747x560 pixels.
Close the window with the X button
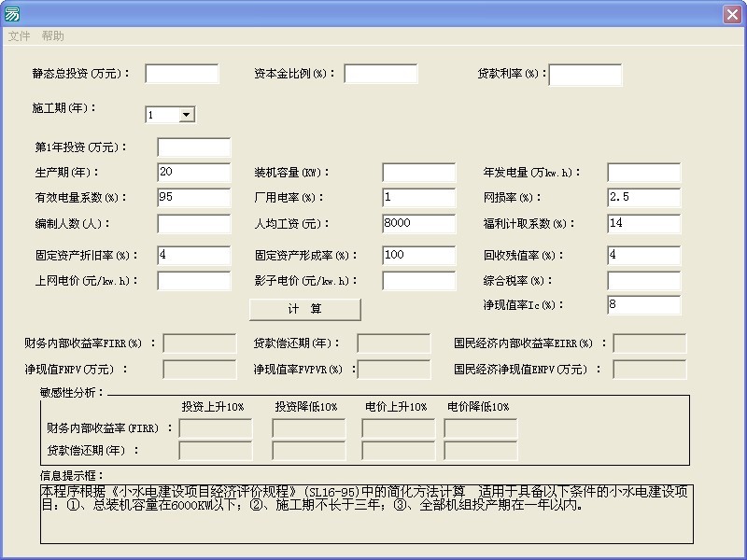point(732,14)
